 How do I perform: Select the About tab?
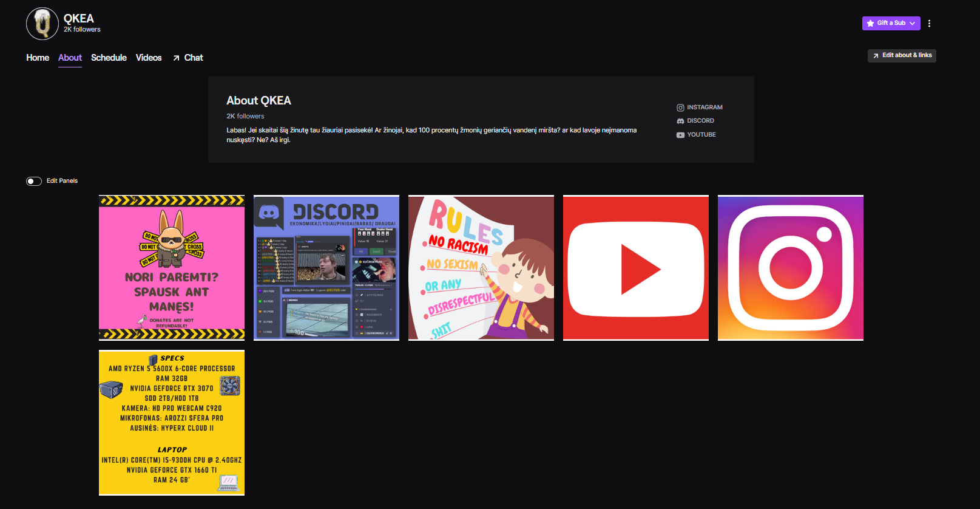pos(70,58)
